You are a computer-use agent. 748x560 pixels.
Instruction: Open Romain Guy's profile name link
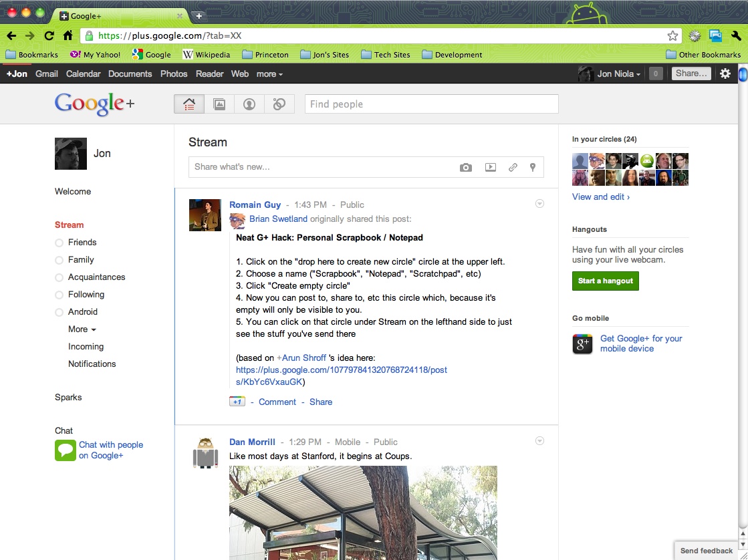[x=255, y=204]
